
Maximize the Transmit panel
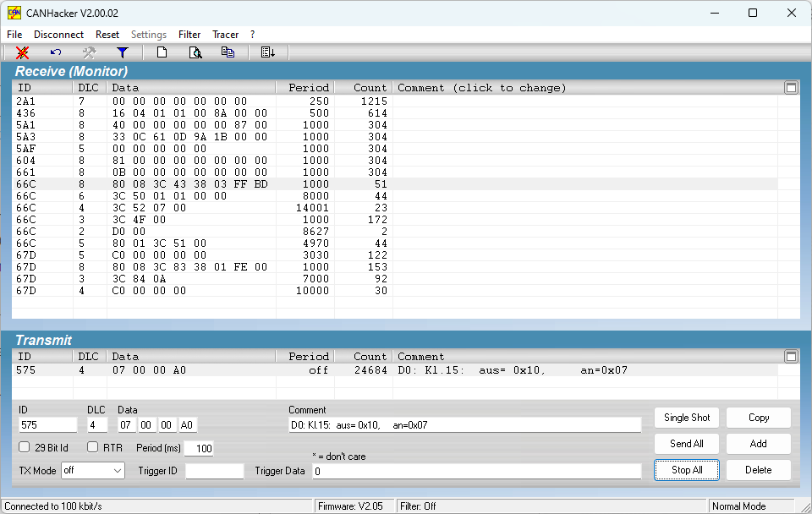(792, 356)
